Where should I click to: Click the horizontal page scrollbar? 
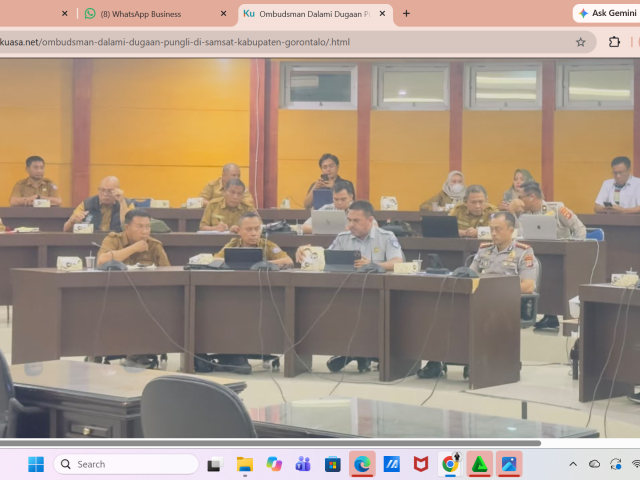[270, 443]
